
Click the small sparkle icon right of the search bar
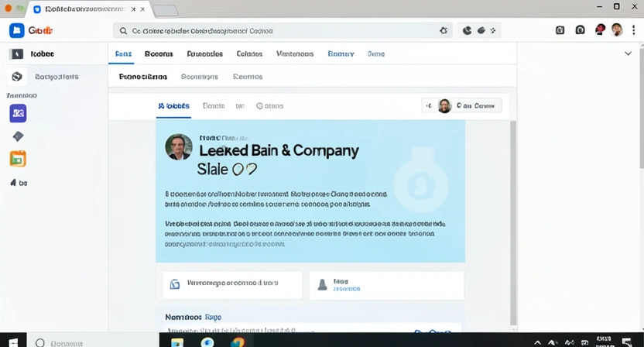pos(493,30)
